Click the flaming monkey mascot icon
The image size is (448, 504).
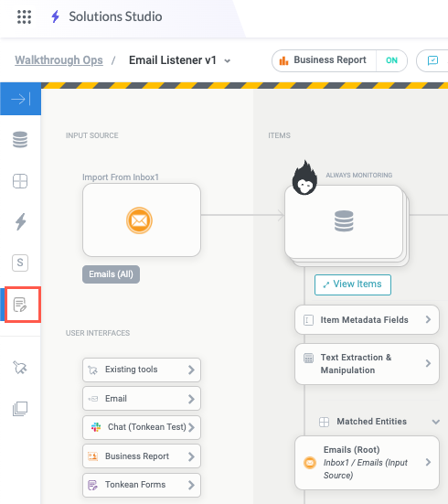304,177
